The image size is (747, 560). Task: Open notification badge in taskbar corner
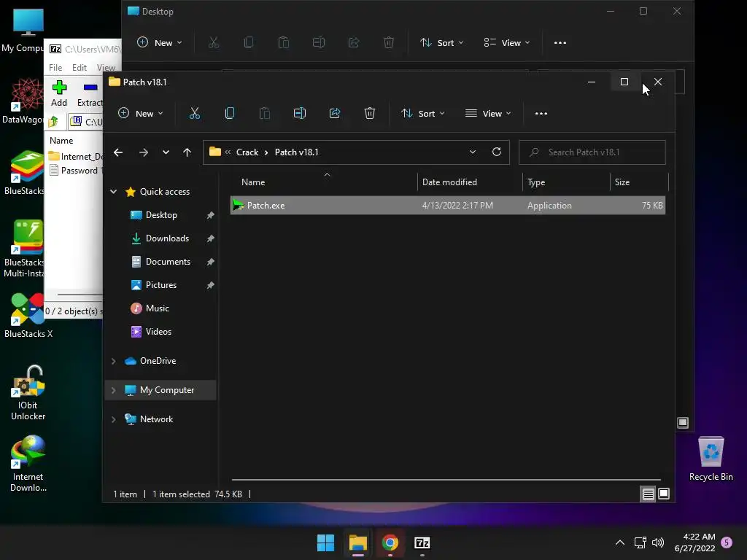[x=727, y=542]
